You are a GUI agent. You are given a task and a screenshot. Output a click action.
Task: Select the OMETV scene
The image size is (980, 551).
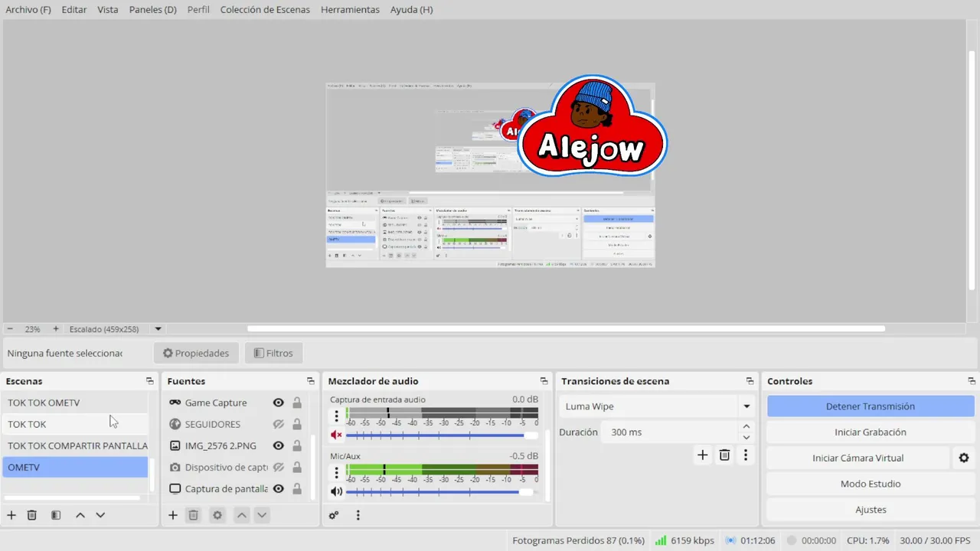[x=75, y=467]
